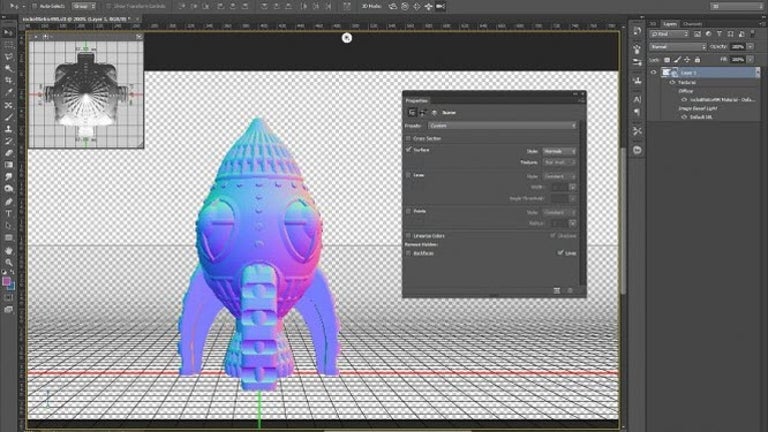The width and height of the screenshot is (768, 432).
Task: Open the Character panel icon in dock
Action: click(637, 99)
